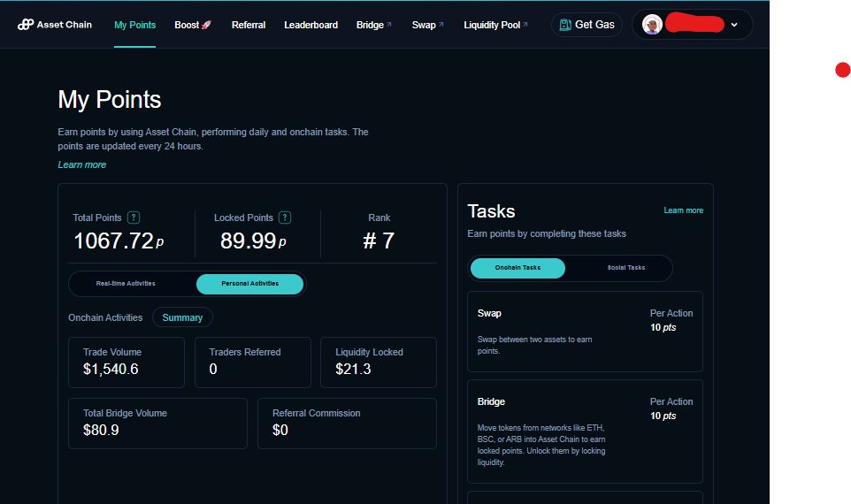
Task: Switch to Real-time Activities toggle
Action: 126,284
